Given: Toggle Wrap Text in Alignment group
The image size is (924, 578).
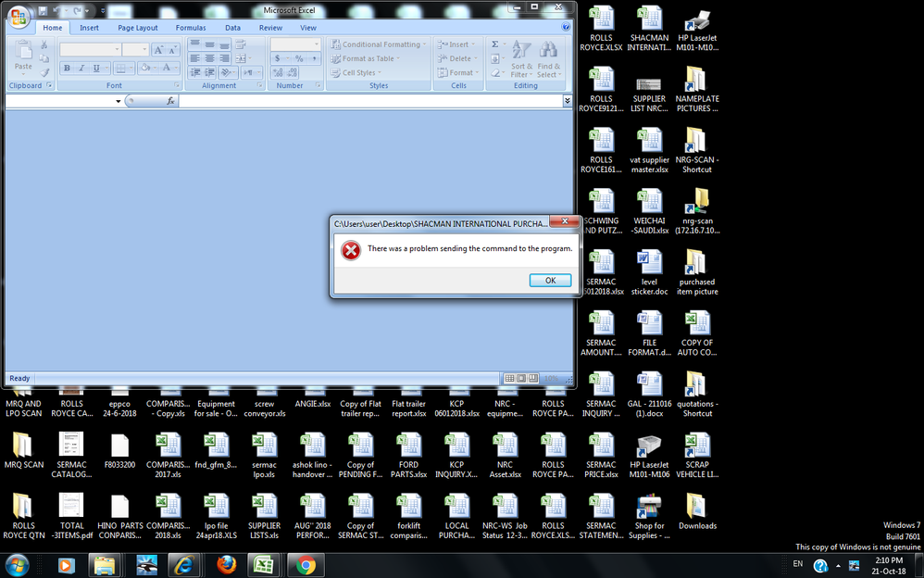Looking at the screenshot, I should click(x=241, y=44).
